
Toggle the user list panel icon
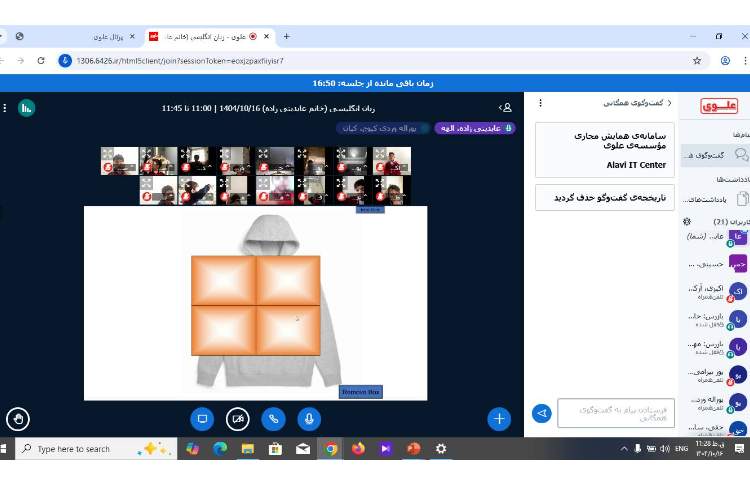tap(506, 108)
